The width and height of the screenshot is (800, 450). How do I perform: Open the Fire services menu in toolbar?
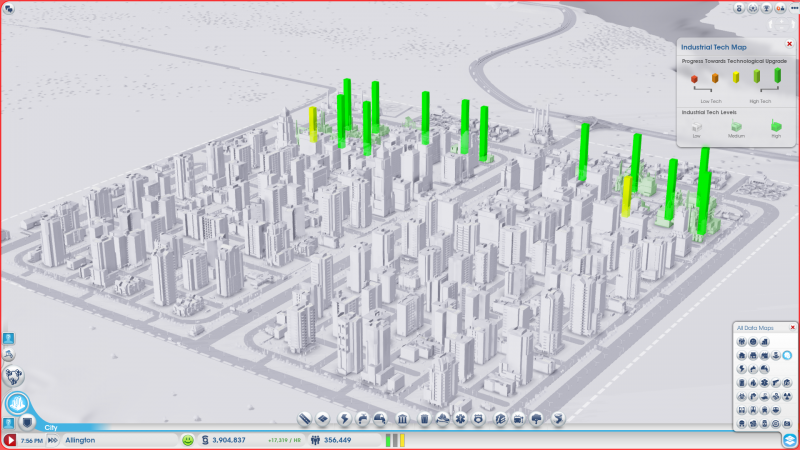tap(442, 419)
